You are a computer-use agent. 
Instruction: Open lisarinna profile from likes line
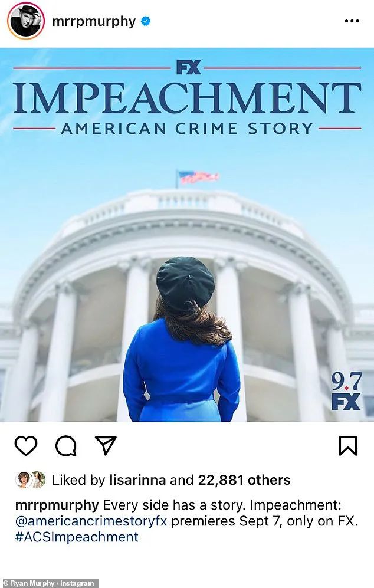tap(137, 479)
